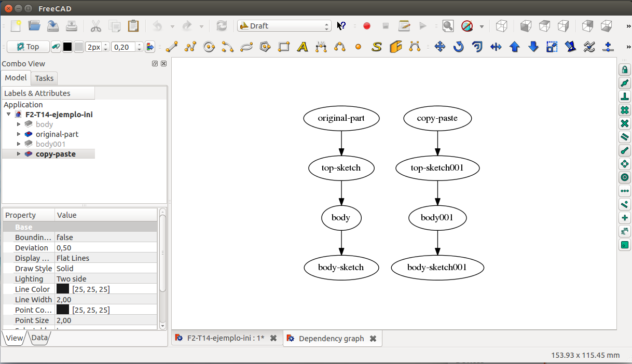The width and height of the screenshot is (632, 364).
Task: Activate the Move tool
Action: 439,47
